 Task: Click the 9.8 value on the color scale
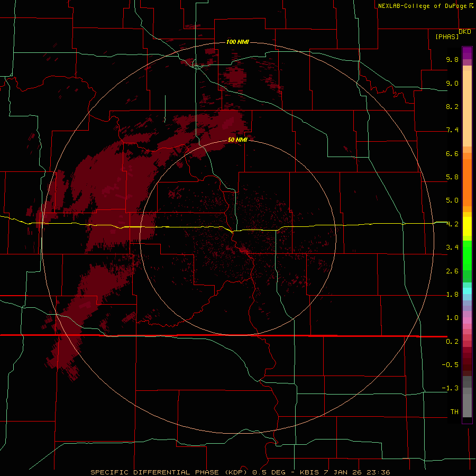coord(452,60)
